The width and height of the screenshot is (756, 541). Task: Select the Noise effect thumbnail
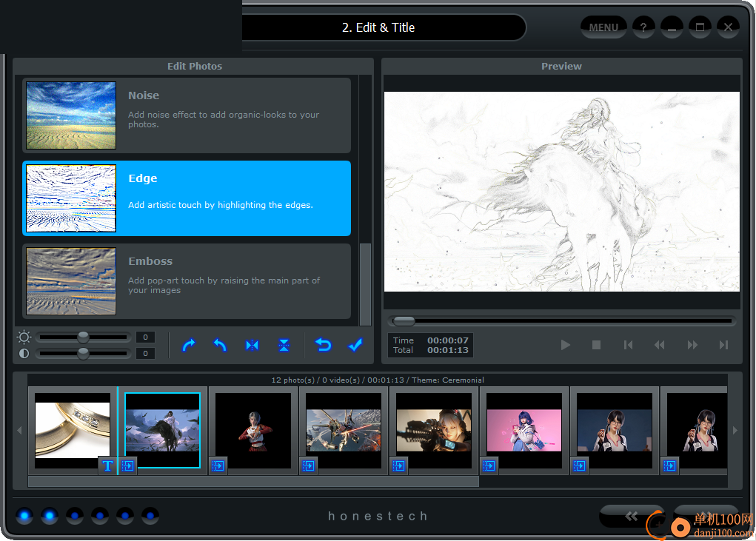click(x=71, y=115)
